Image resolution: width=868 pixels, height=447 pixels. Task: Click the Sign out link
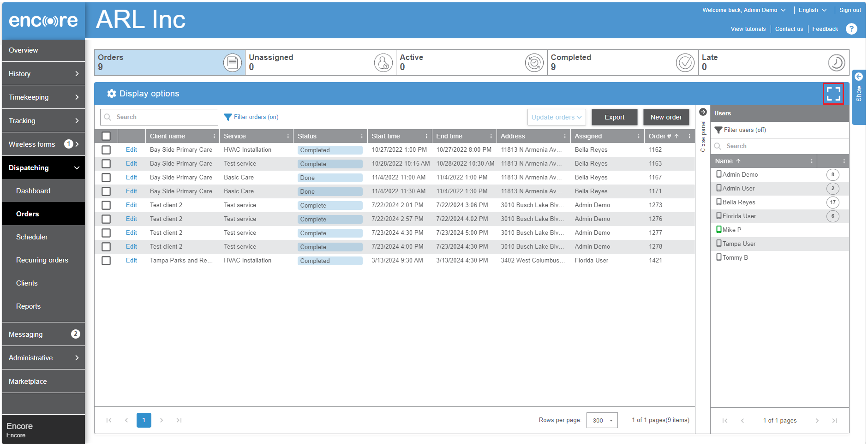[x=850, y=10]
